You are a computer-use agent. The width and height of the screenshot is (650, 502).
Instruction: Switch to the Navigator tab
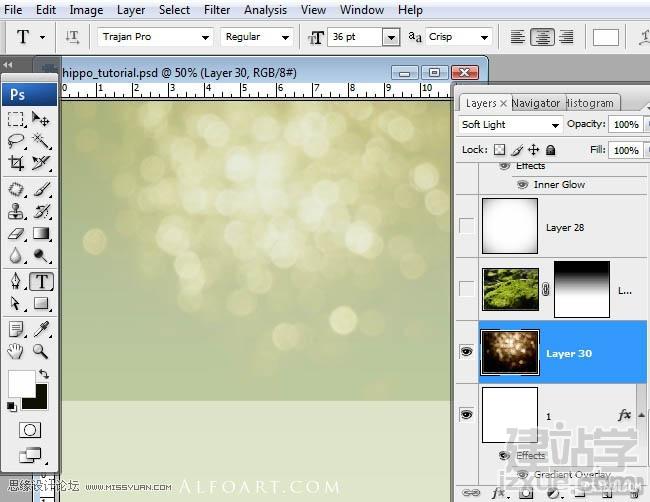[x=536, y=103]
